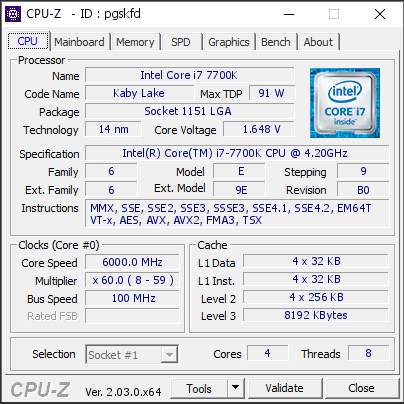Click the CPU-Z app icon in title bar
Image resolution: width=404 pixels, height=404 pixels.
[13, 14]
